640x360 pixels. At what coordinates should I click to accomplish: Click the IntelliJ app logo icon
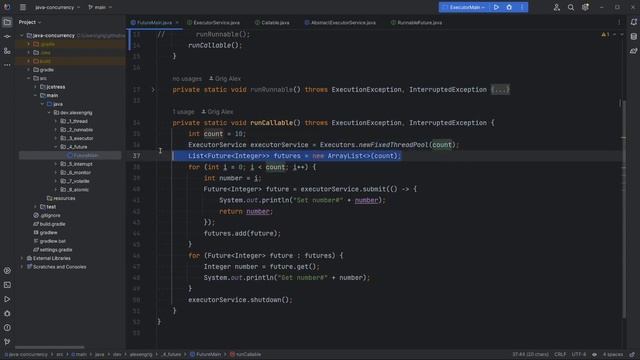pyautogui.click(x=7, y=7)
